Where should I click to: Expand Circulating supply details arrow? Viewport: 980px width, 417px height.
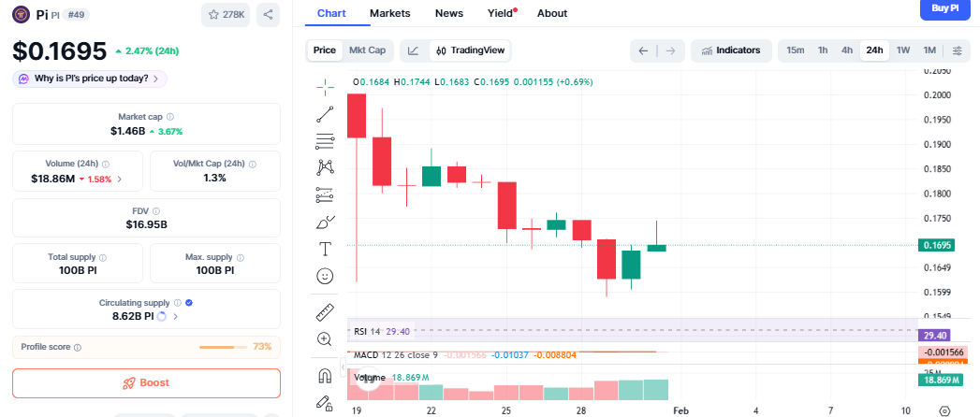[x=175, y=317]
